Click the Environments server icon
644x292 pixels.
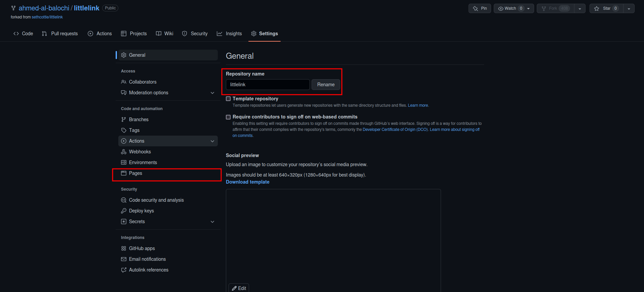click(124, 162)
